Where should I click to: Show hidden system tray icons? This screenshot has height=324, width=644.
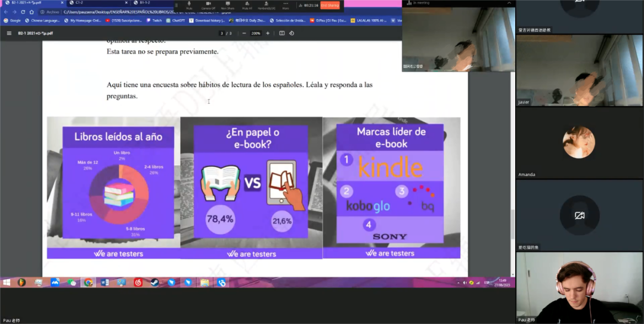point(459,283)
